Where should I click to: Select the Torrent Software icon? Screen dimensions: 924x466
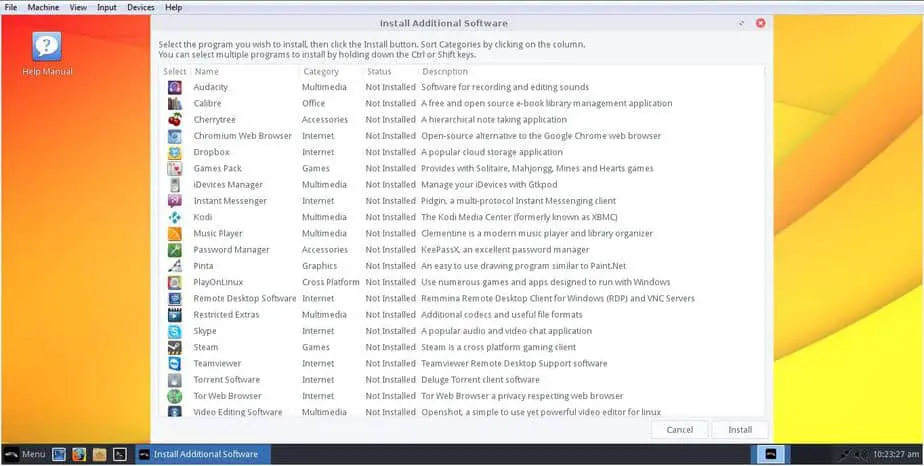tap(174, 380)
